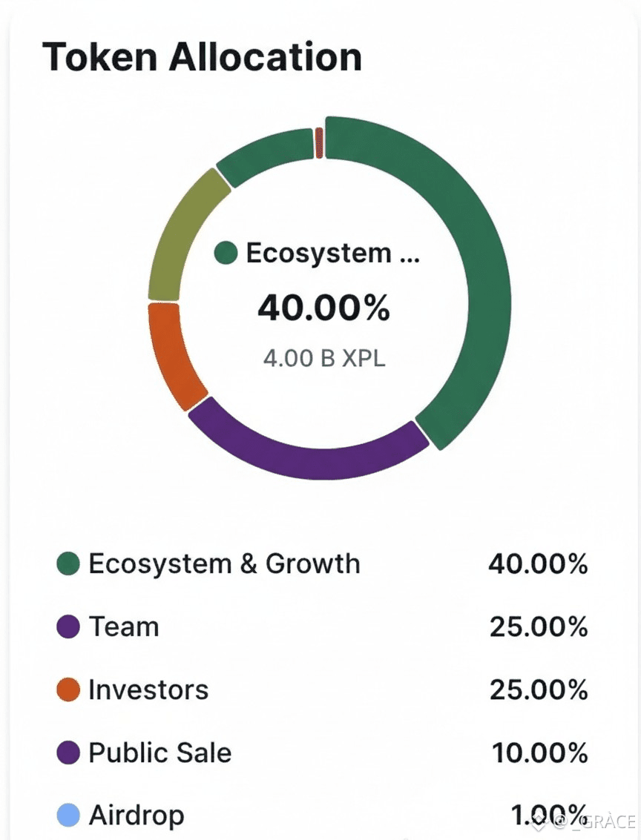Click the green dot inside the donut center
Viewport: 641px width, 840px height.
click(226, 254)
